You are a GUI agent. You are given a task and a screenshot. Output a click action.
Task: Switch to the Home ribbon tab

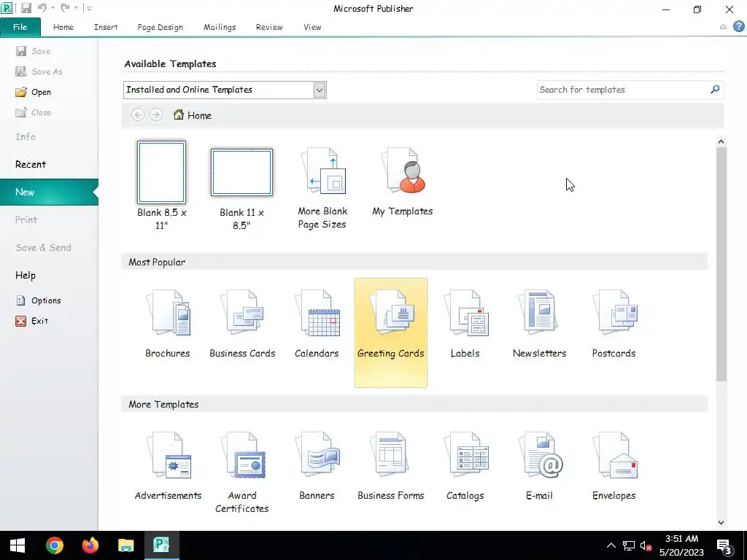[x=63, y=27]
